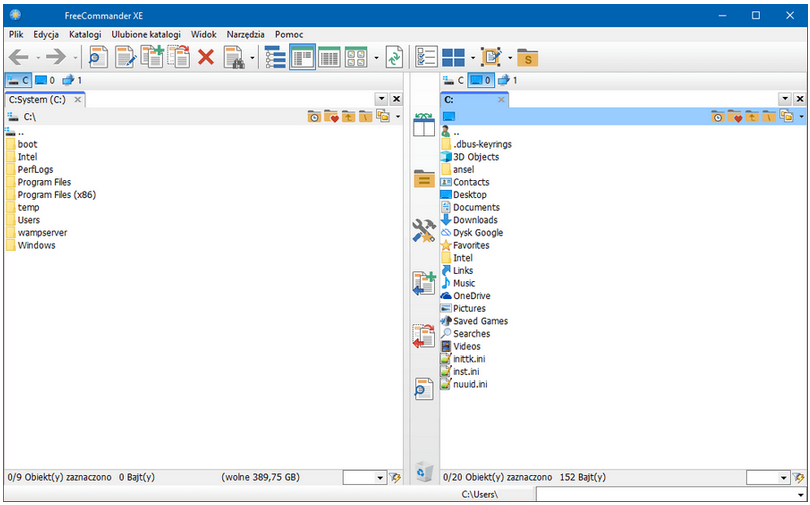Switch to details list view icon
The image size is (810, 505).
(302, 57)
